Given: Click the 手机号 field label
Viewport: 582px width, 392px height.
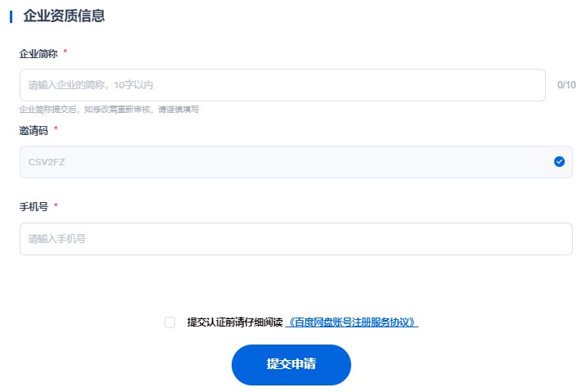Looking at the screenshot, I should click(34, 207).
